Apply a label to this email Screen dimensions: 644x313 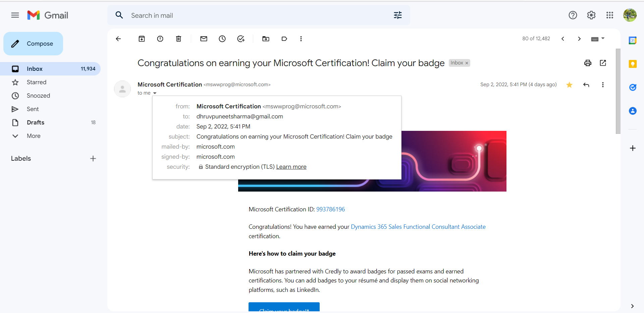click(284, 39)
